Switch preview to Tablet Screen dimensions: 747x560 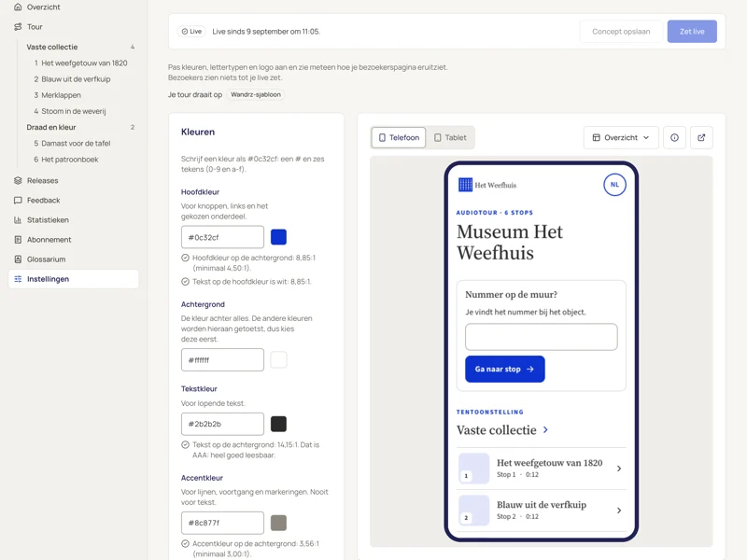pyautogui.click(x=450, y=137)
